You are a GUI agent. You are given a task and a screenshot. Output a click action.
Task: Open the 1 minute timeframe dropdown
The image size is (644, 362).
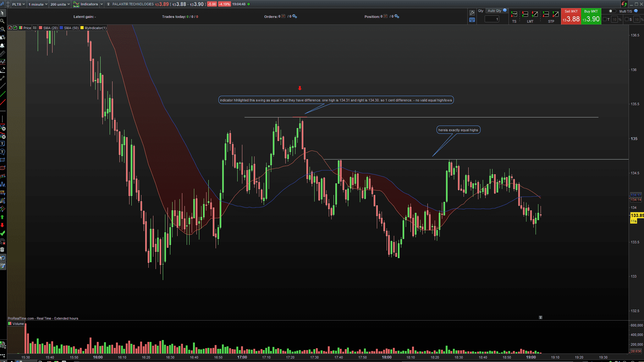(38, 4)
